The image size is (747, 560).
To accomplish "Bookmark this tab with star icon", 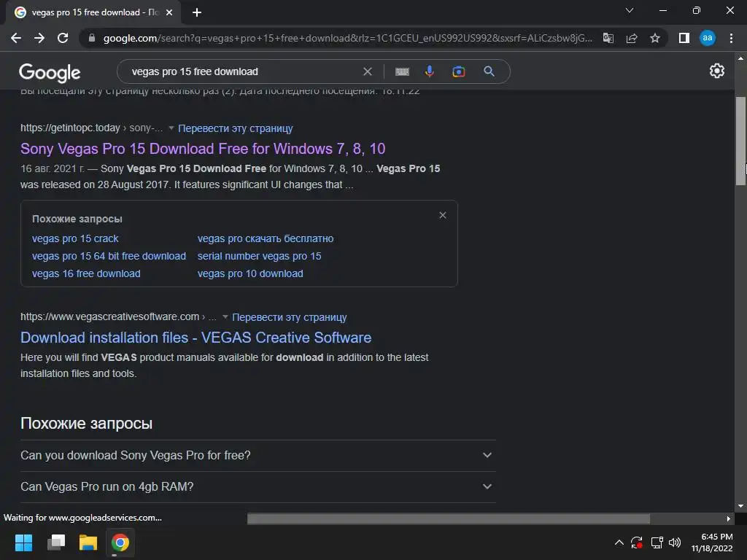I will click(x=655, y=38).
